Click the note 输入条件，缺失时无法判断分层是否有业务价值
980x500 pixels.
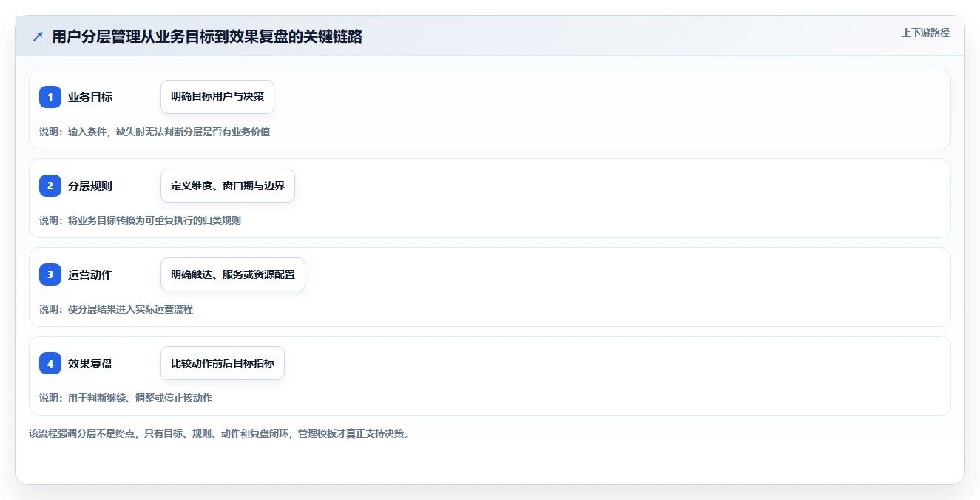click(x=169, y=132)
